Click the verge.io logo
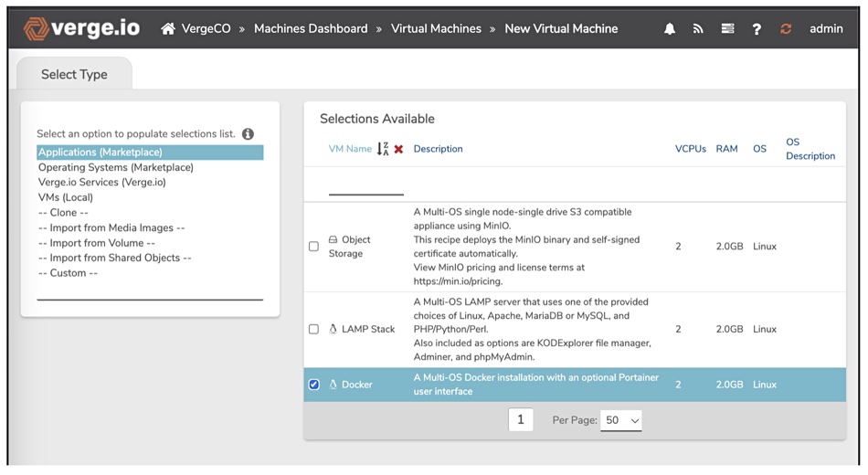Viewport: 868px width, 475px height. [x=82, y=28]
